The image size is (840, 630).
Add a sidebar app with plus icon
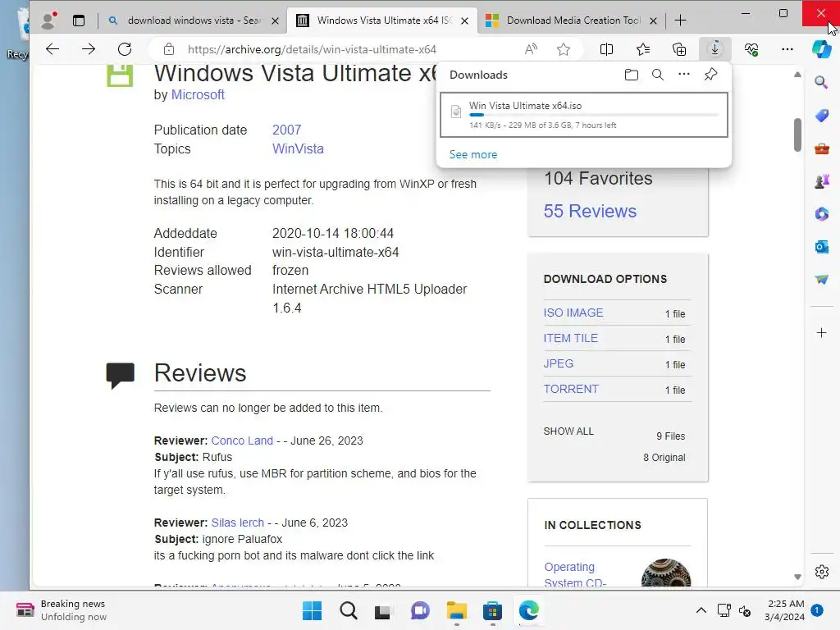[x=821, y=333]
